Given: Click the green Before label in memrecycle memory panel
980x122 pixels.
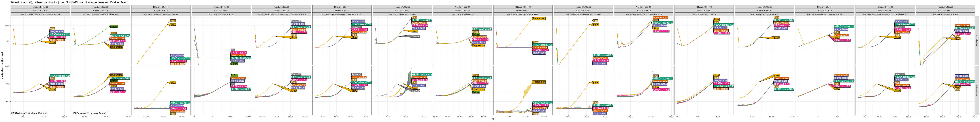Looking at the screenshot, I should pos(113,27).
